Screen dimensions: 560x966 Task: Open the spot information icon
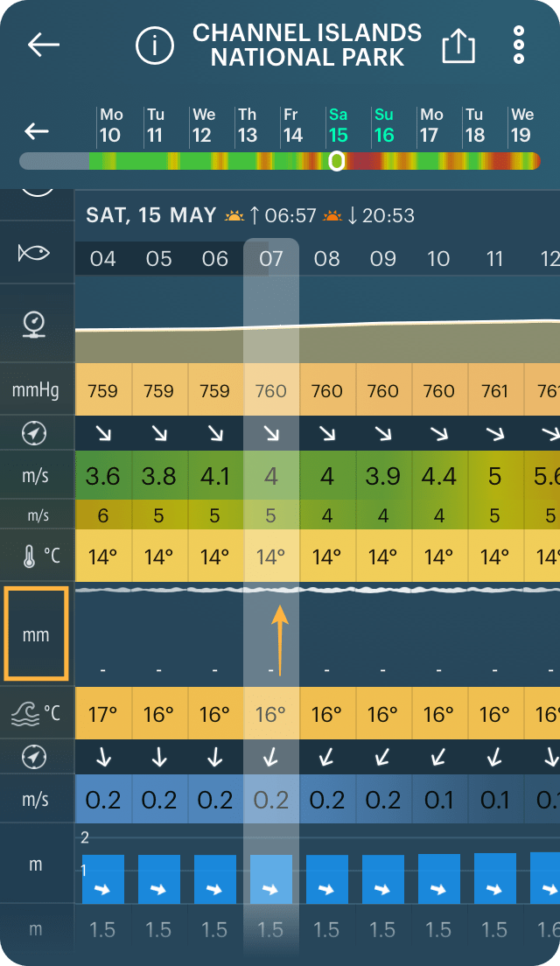coord(155,45)
